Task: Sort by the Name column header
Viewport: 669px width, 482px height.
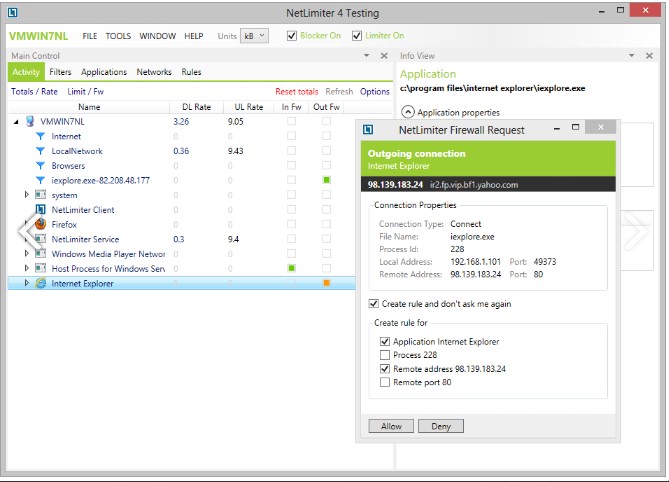Action: click(x=89, y=107)
